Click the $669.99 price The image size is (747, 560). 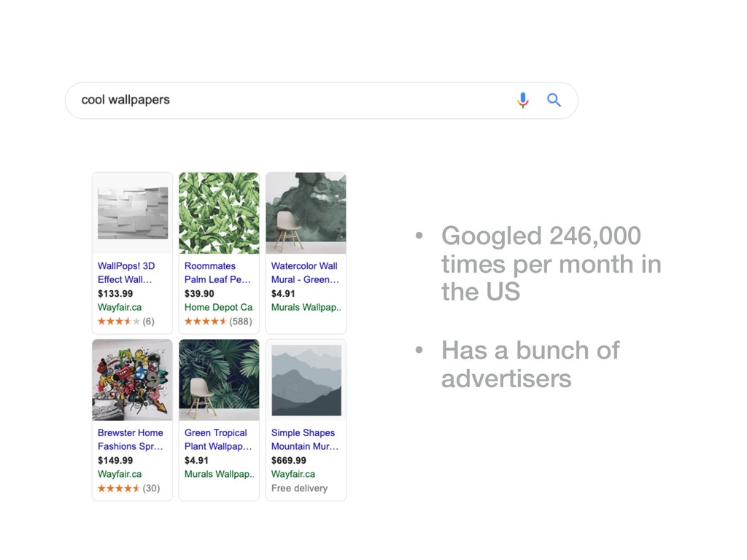point(289,461)
